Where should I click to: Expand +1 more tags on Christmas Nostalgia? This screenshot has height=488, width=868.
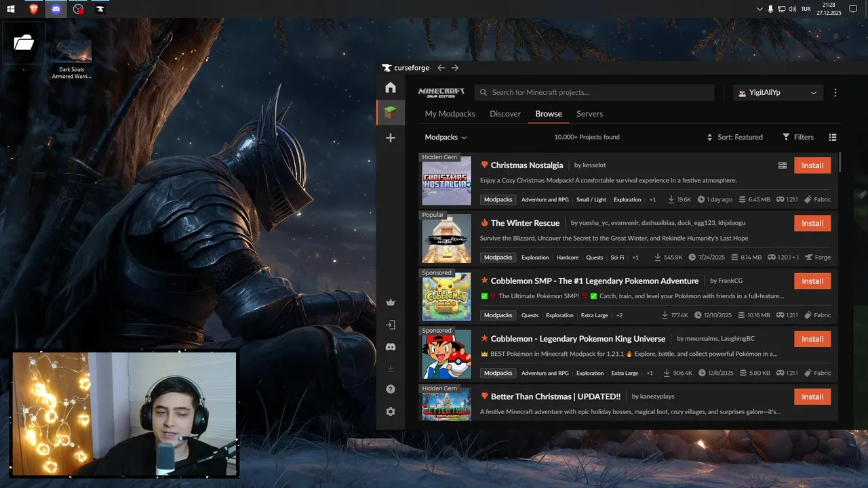tap(652, 200)
